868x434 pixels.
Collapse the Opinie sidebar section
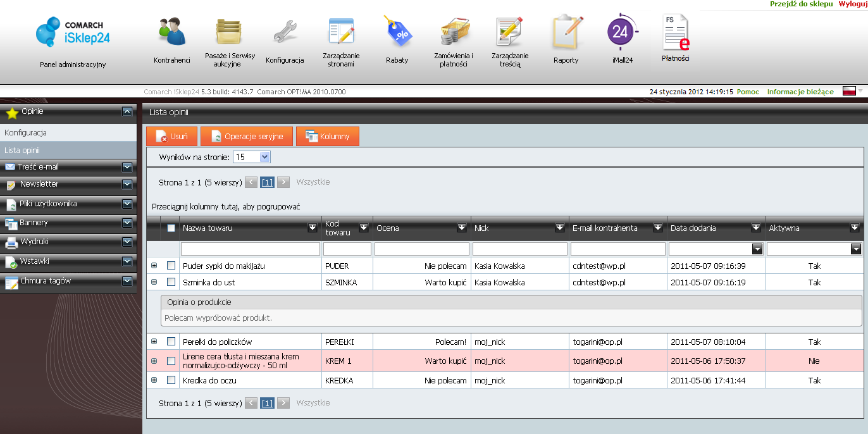pyautogui.click(x=127, y=111)
